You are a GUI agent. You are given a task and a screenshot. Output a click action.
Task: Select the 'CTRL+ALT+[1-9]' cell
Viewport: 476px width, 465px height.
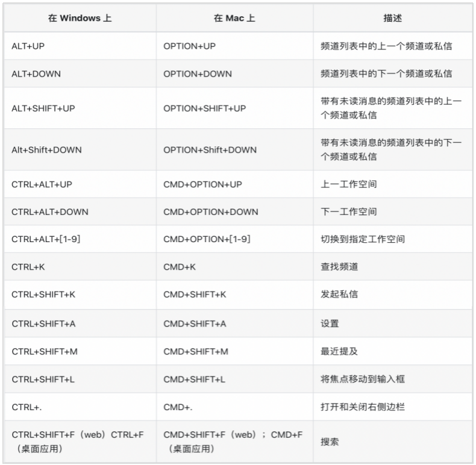[80, 239]
